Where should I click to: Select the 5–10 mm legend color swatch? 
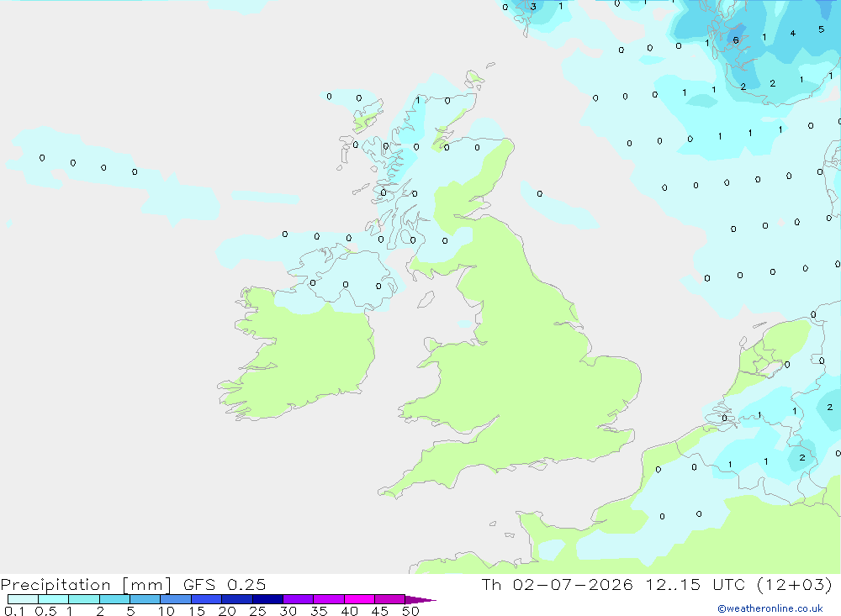pyautogui.click(x=145, y=599)
